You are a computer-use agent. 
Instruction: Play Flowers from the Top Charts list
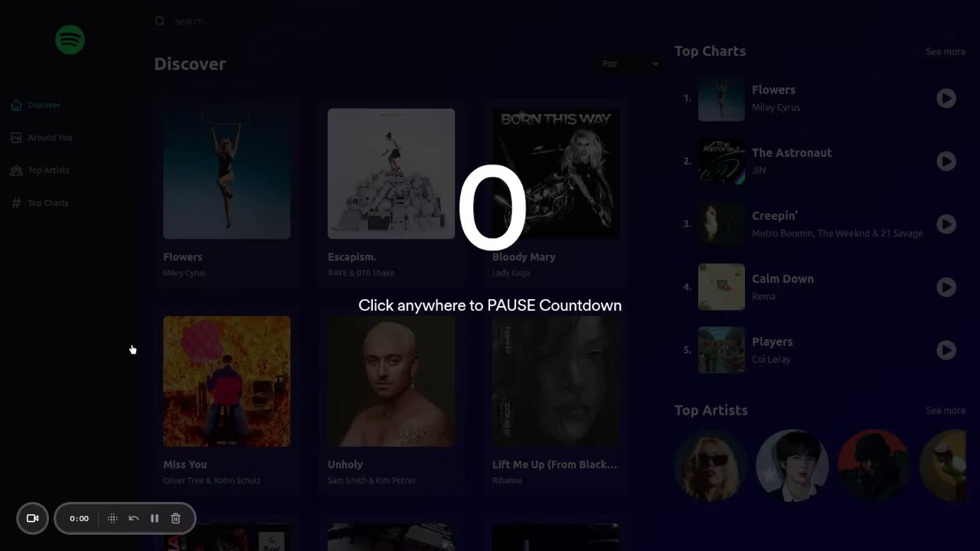coord(946,98)
